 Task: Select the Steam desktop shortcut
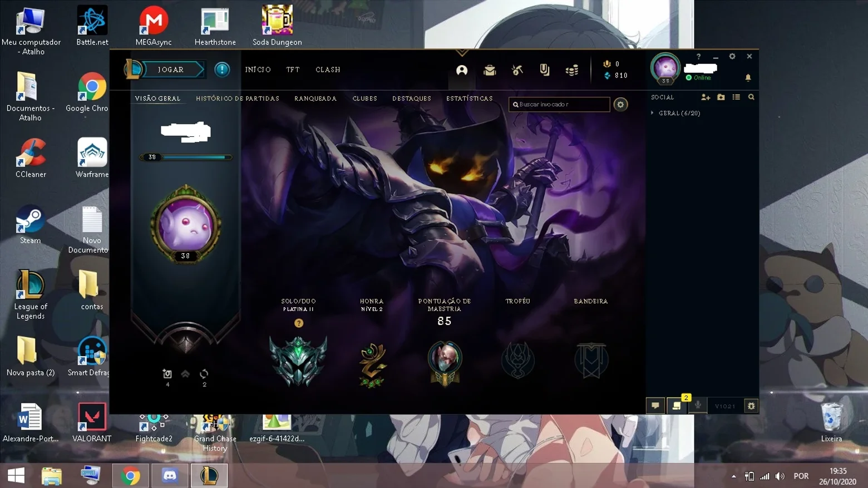[x=31, y=225]
